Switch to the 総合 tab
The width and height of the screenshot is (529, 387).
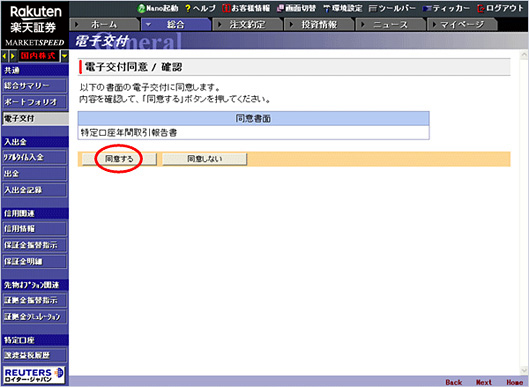pyautogui.click(x=176, y=24)
